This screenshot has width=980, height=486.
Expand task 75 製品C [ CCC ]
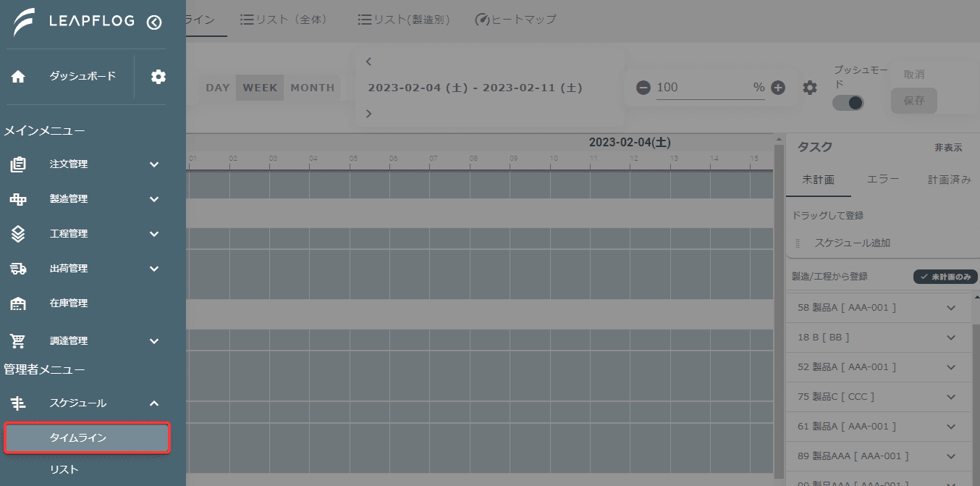tap(951, 397)
